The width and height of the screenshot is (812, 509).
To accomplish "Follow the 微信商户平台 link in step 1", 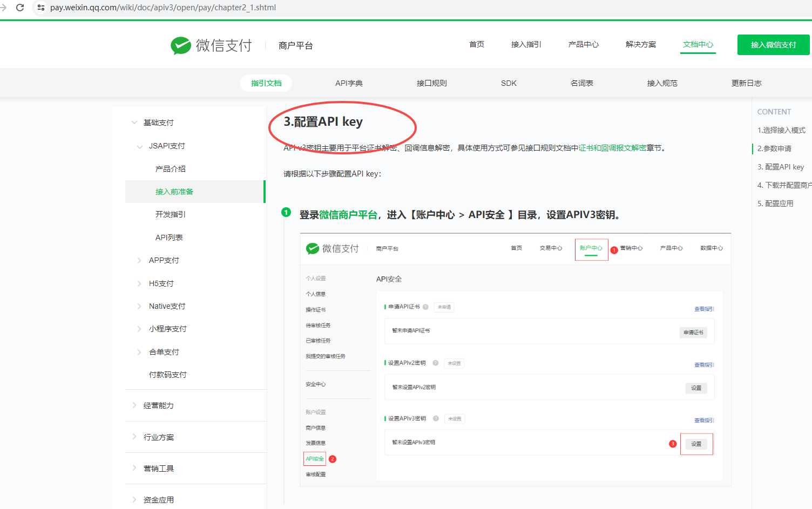I will click(348, 215).
